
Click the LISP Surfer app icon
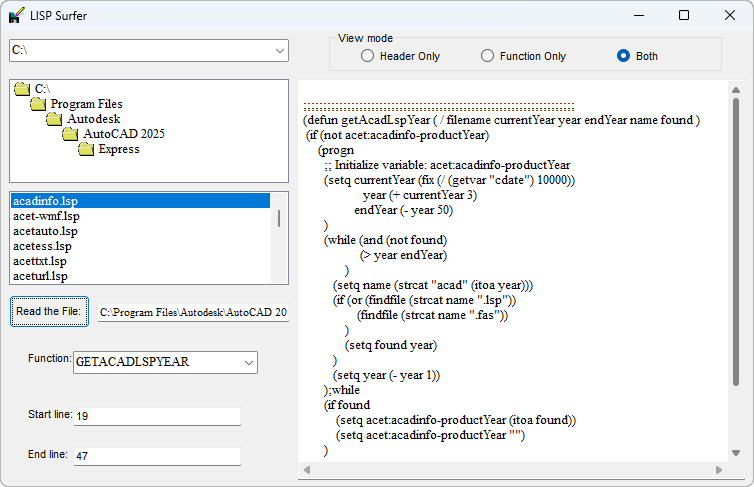click(x=16, y=15)
